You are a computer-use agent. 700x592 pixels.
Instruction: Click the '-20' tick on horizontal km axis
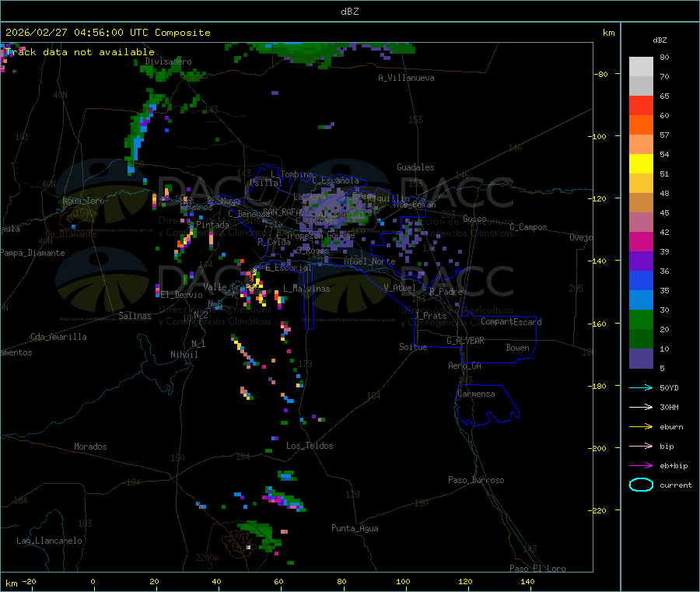click(29, 581)
